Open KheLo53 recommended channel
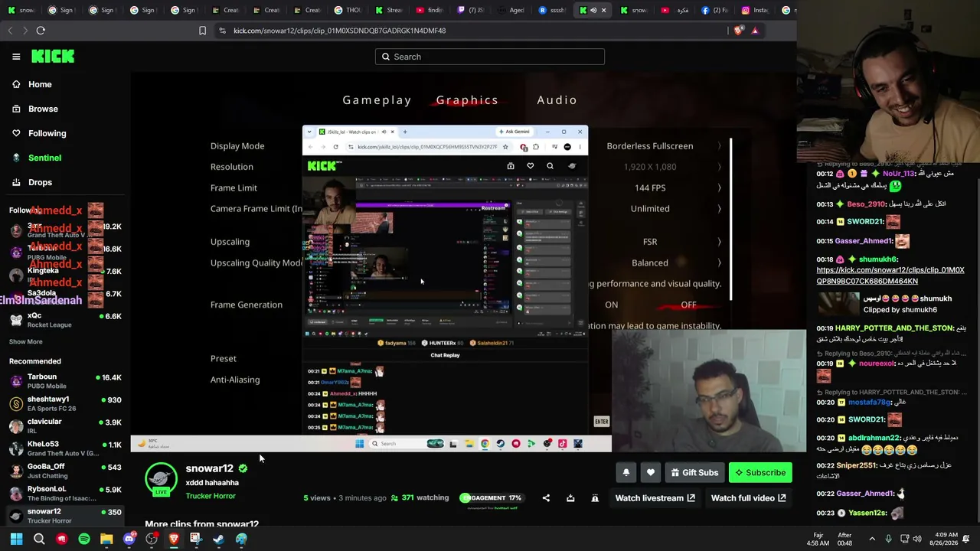This screenshot has height=551, width=980. [x=65, y=448]
